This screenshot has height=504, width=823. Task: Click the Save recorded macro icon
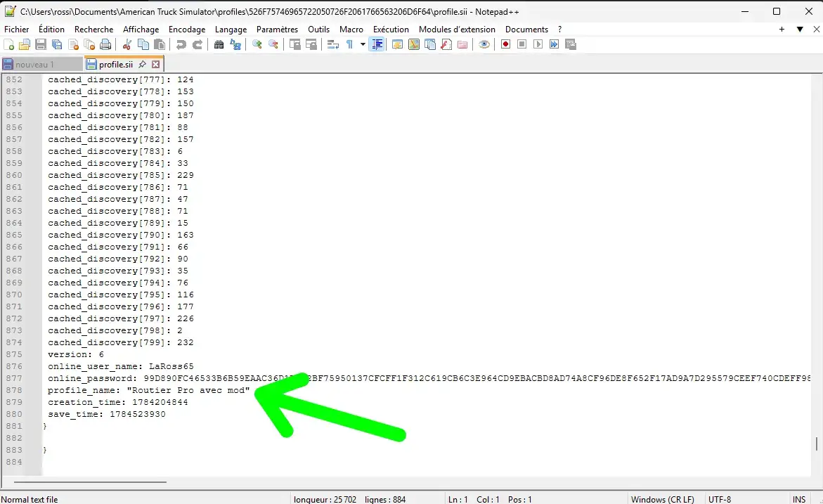[x=571, y=44]
